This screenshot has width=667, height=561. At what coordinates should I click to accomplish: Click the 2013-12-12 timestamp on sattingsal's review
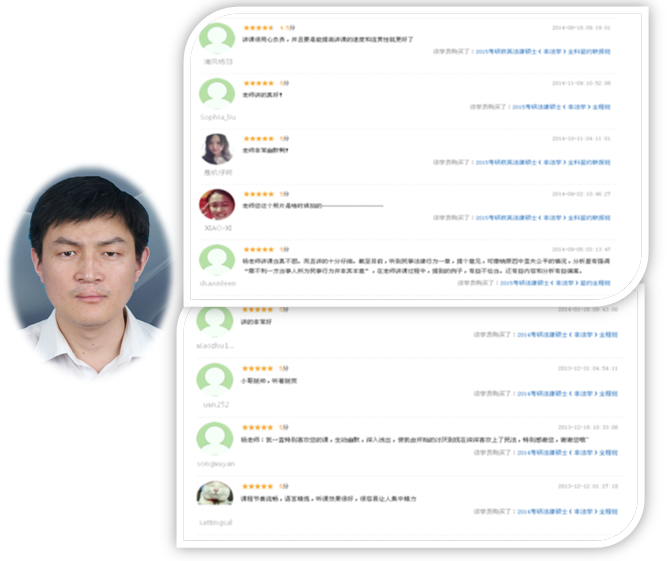[x=588, y=487]
